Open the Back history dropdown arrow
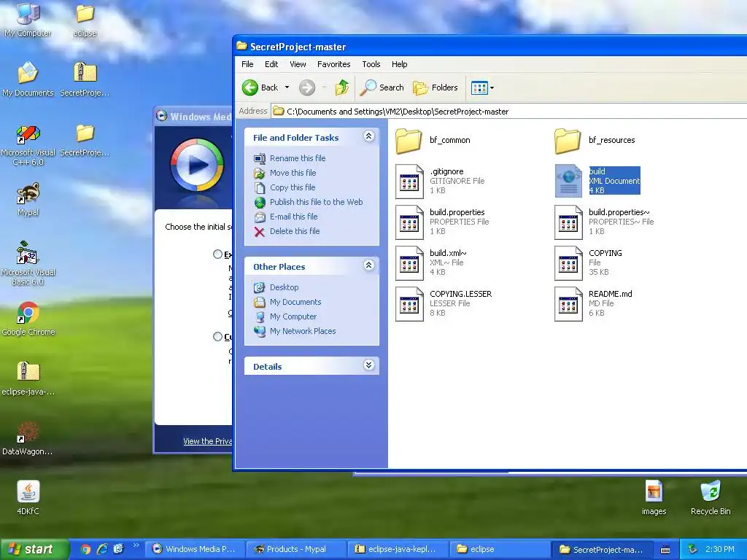747x560 pixels. click(287, 87)
